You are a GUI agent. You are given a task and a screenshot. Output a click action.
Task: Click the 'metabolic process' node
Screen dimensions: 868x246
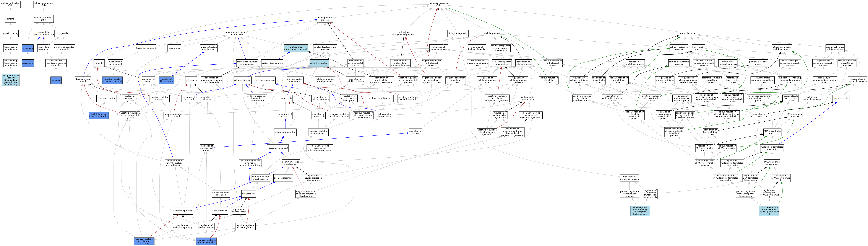click(x=688, y=33)
